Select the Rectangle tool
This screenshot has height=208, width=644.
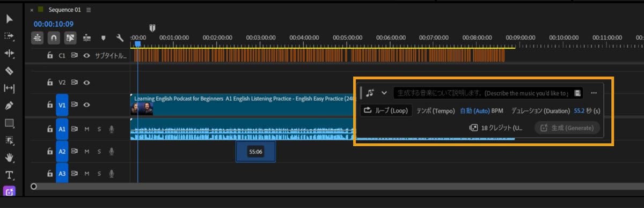[10, 123]
